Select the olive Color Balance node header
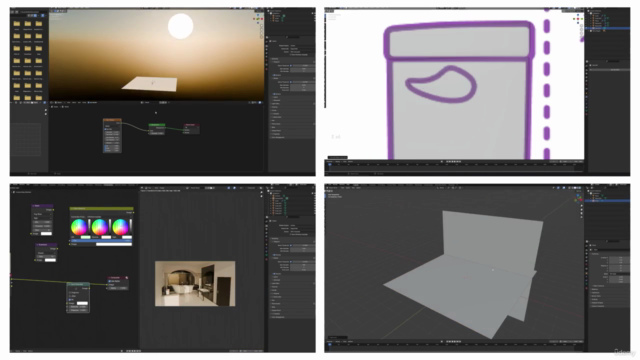 tap(102, 209)
